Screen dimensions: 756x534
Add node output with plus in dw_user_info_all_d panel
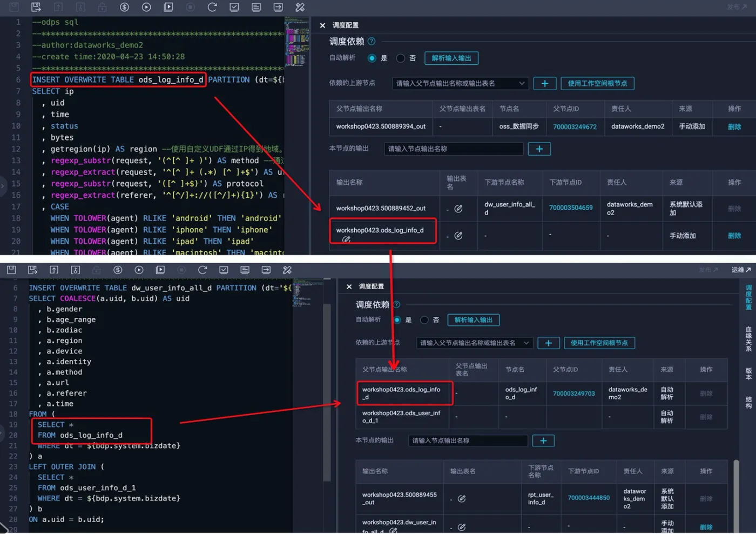[543, 440]
